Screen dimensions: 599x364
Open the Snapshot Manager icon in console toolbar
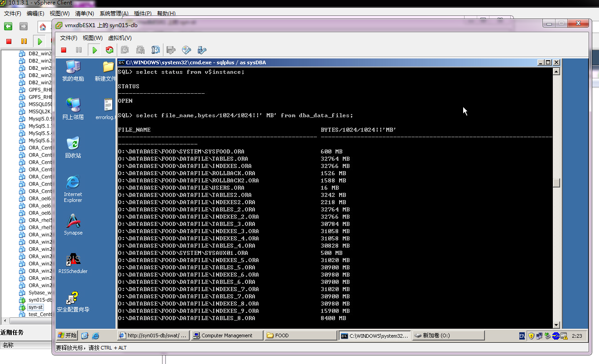[x=156, y=50]
